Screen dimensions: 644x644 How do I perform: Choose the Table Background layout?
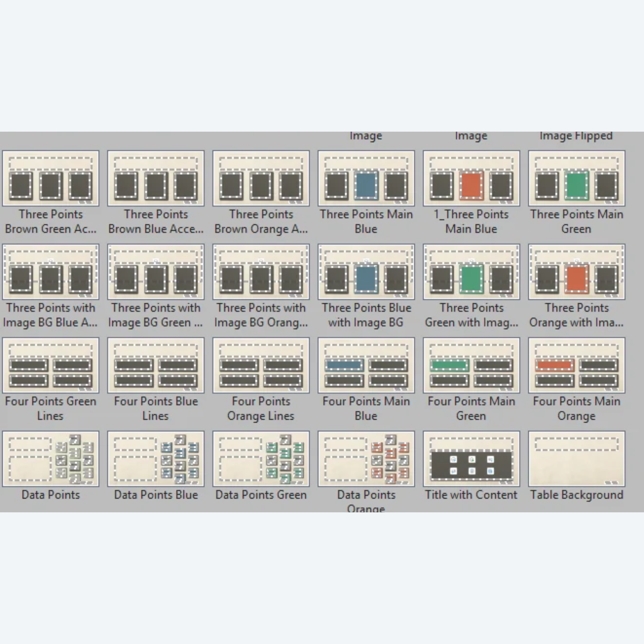point(577,459)
